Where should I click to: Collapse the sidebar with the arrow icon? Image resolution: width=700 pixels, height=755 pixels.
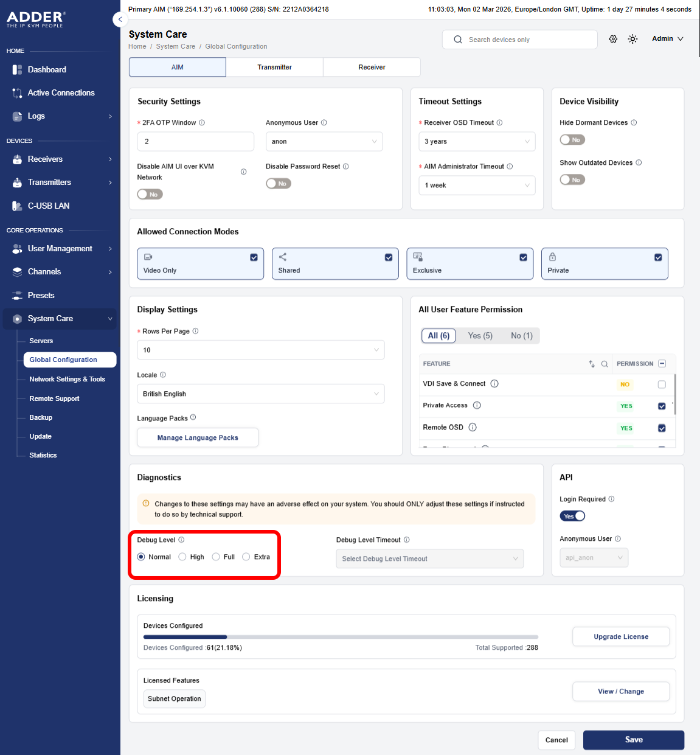120,19
